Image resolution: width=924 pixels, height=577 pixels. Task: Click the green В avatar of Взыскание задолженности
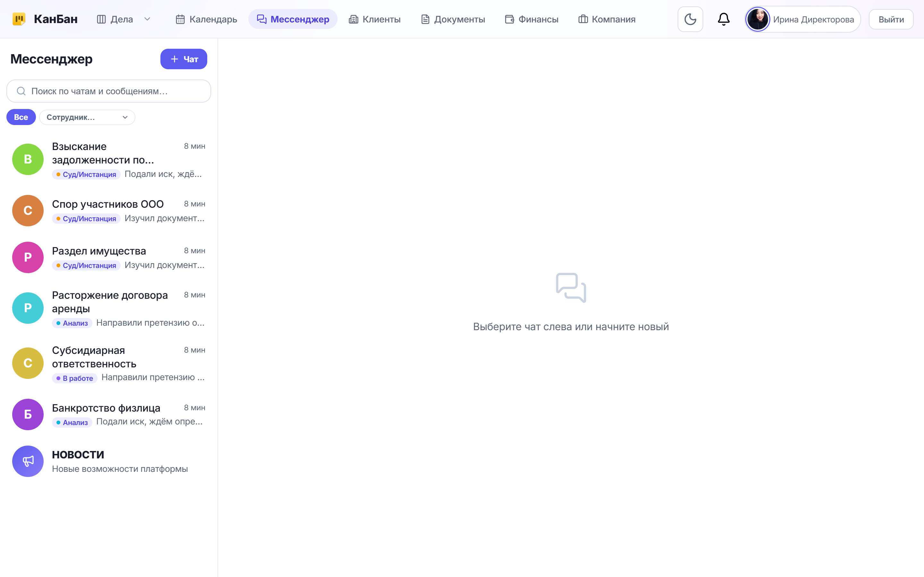tap(28, 159)
